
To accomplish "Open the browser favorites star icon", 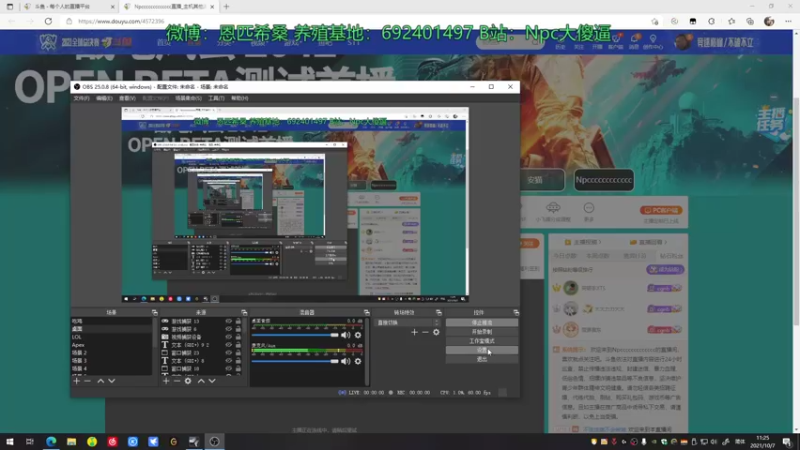I will [731, 21].
